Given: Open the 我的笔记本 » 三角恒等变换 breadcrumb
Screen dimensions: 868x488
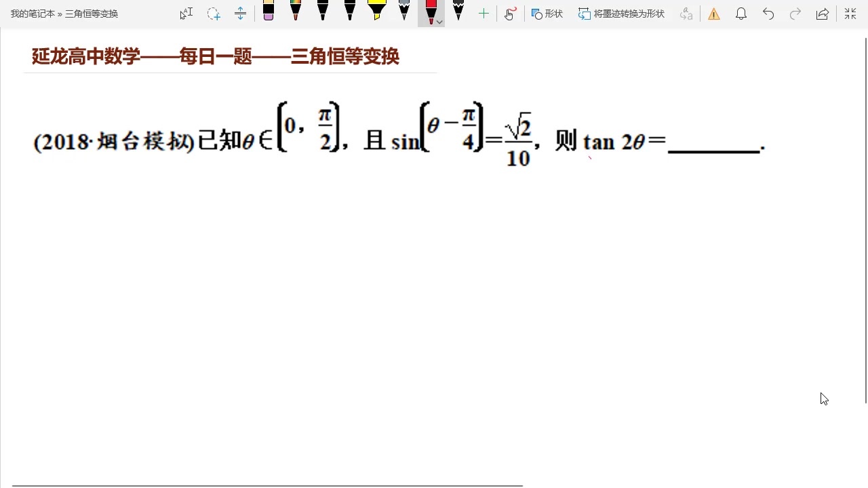Looking at the screenshot, I should [x=64, y=14].
